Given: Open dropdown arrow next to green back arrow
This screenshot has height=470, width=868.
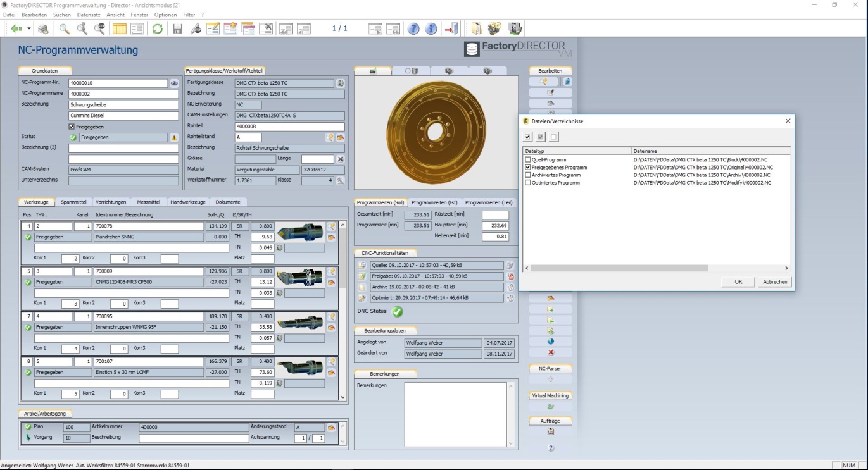Looking at the screenshot, I should [x=29, y=29].
